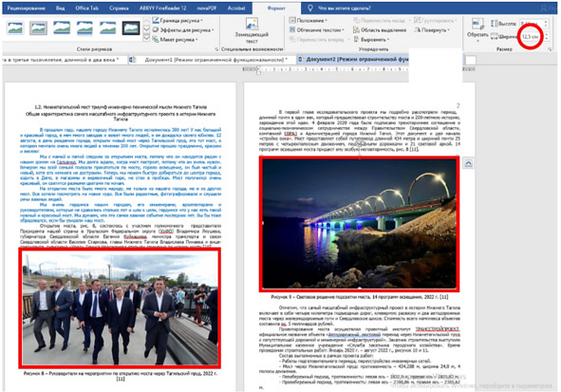Screen dimensions: 561x392
Task: Open Picture Effects (Эффекты для рисунка)
Action: point(183,30)
